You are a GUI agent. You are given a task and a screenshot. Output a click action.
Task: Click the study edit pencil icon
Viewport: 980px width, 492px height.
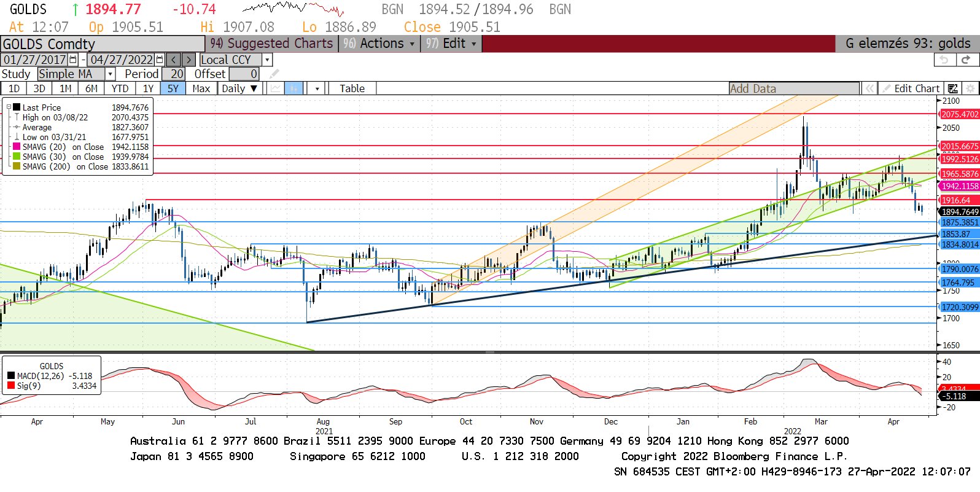(274, 74)
